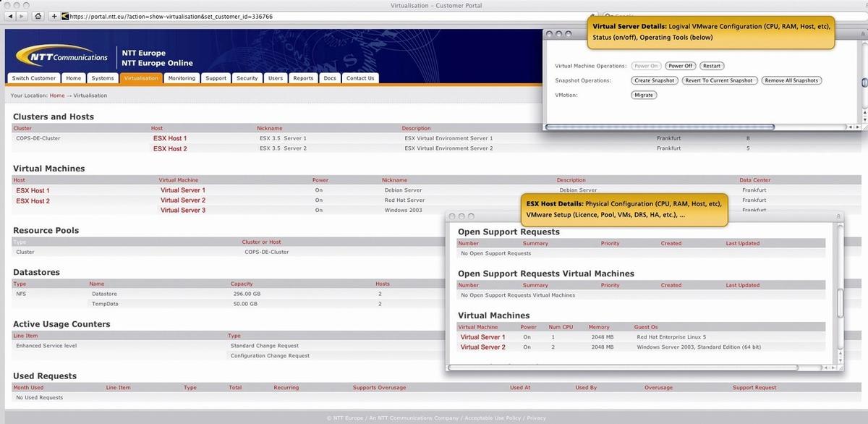The image size is (868, 424).
Task: Click 'Configuration Change Request' type
Action: 270,356
